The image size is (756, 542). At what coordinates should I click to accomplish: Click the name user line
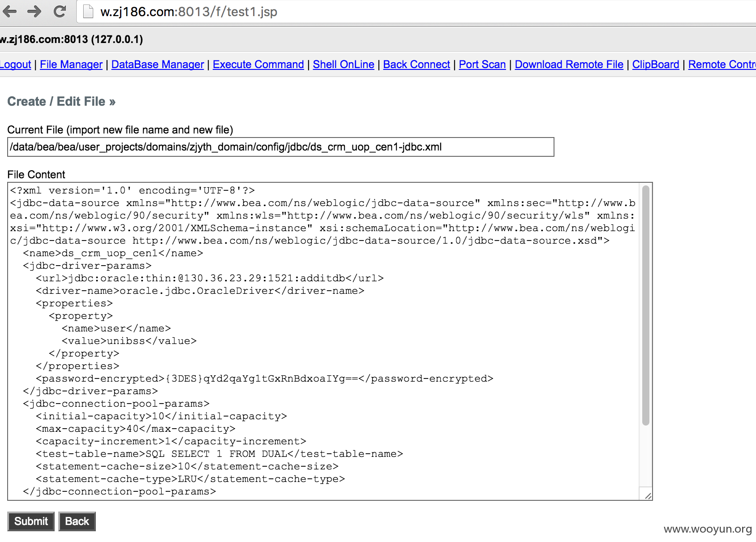click(x=116, y=328)
